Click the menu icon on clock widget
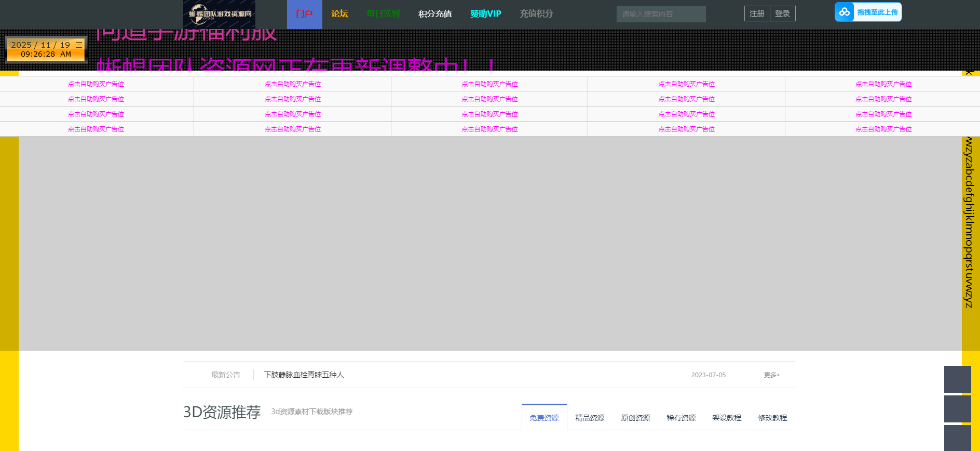This screenshot has width=980, height=451. pyautogui.click(x=79, y=45)
